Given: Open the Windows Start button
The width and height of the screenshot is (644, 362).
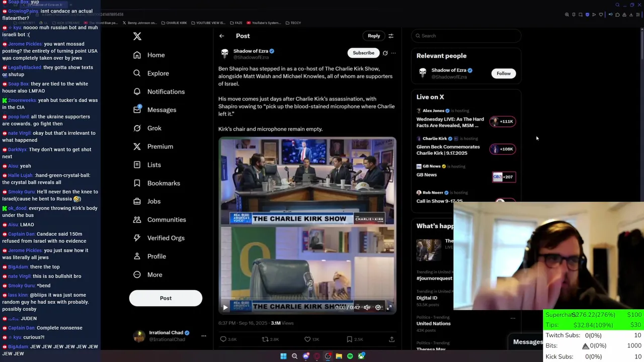Looking at the screenshot, I should click(x=283, y=356).
